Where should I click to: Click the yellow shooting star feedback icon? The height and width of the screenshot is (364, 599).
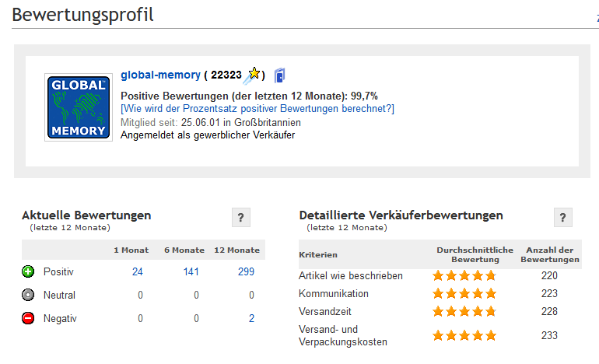pyautogui.click(x=252, y=75)
